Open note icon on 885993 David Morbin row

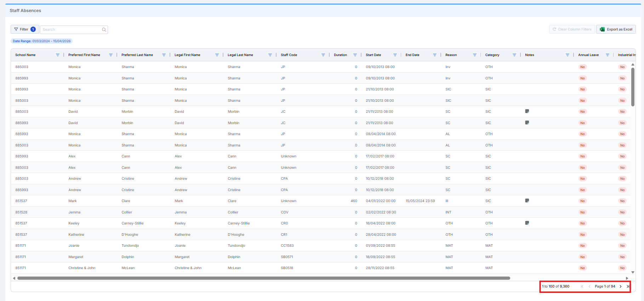[527, 123]
